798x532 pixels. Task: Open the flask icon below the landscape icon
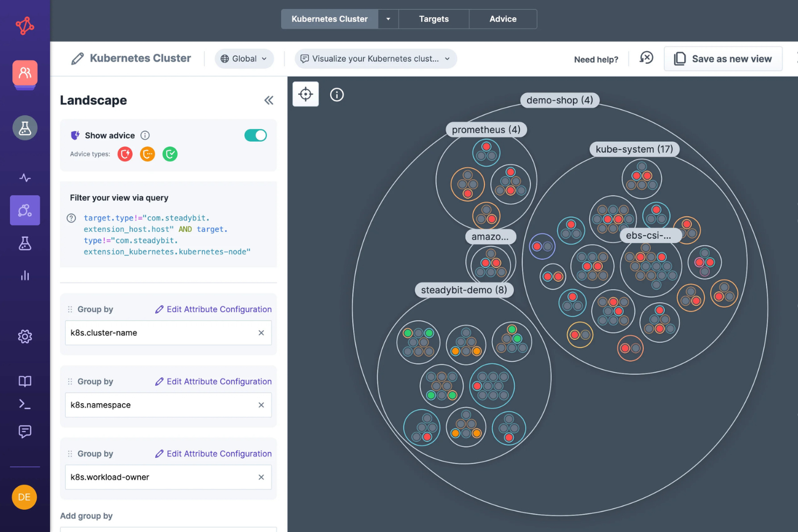pos(25,244)
